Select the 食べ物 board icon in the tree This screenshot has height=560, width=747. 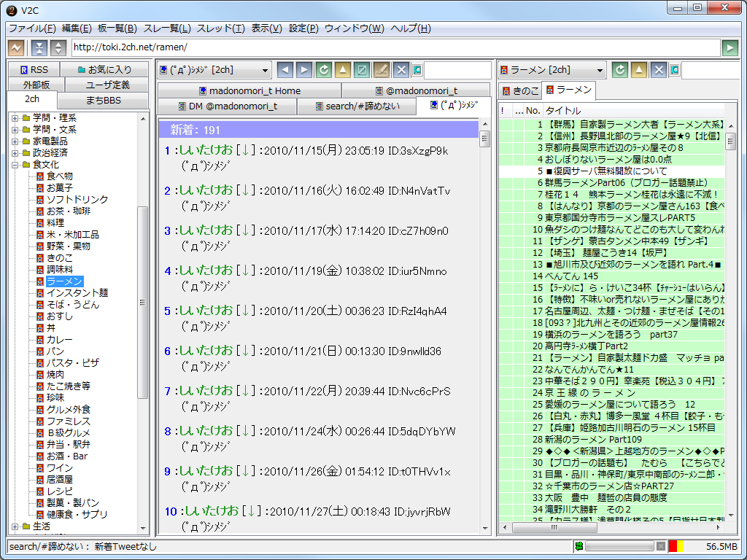click(40, 176)
